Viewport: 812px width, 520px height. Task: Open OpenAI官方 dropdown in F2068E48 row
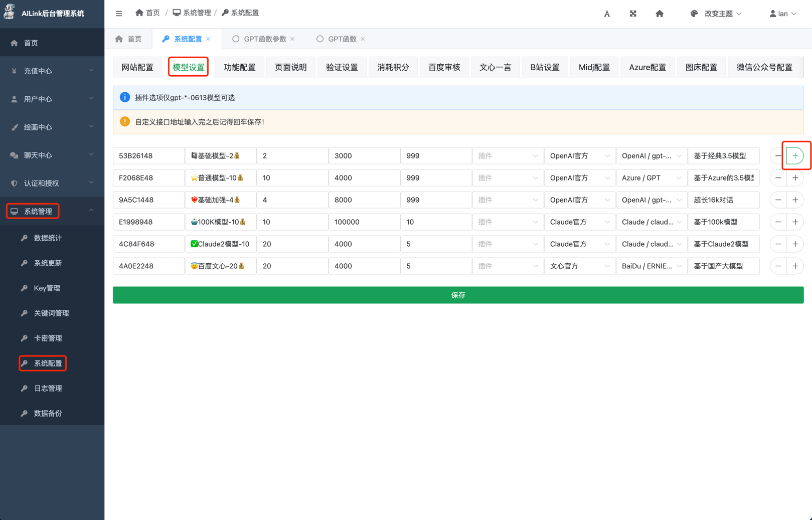pos(579,178)
